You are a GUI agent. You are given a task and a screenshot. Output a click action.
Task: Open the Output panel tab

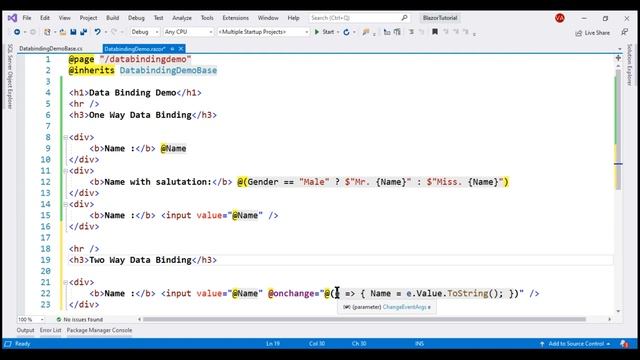coord(25,330)
